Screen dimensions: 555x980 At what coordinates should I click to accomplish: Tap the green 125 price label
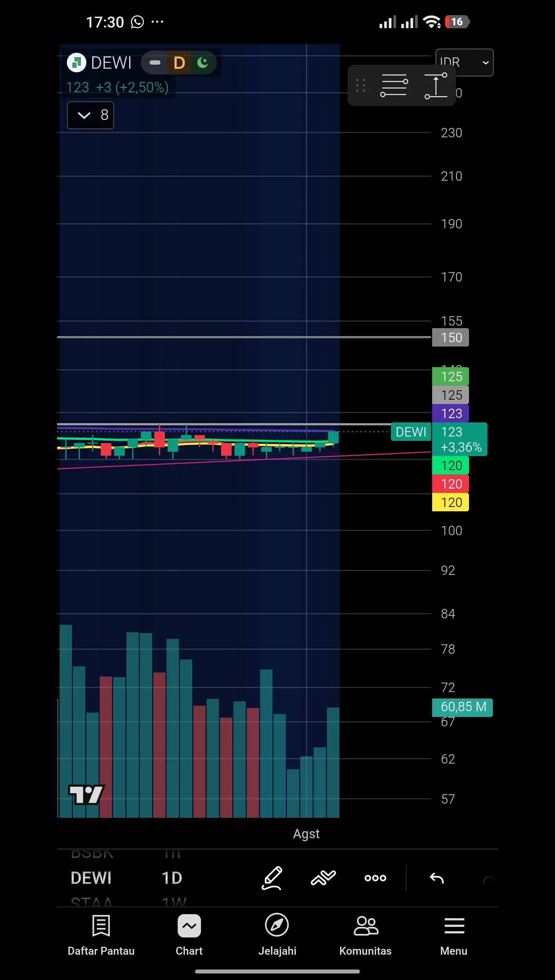[x=450, y=377]
